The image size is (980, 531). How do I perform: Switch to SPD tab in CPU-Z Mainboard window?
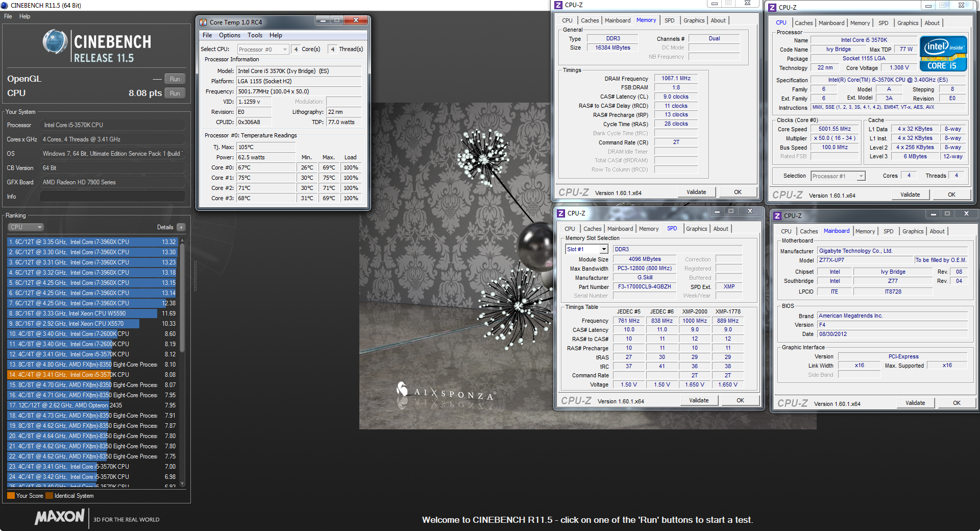point(888,231)
